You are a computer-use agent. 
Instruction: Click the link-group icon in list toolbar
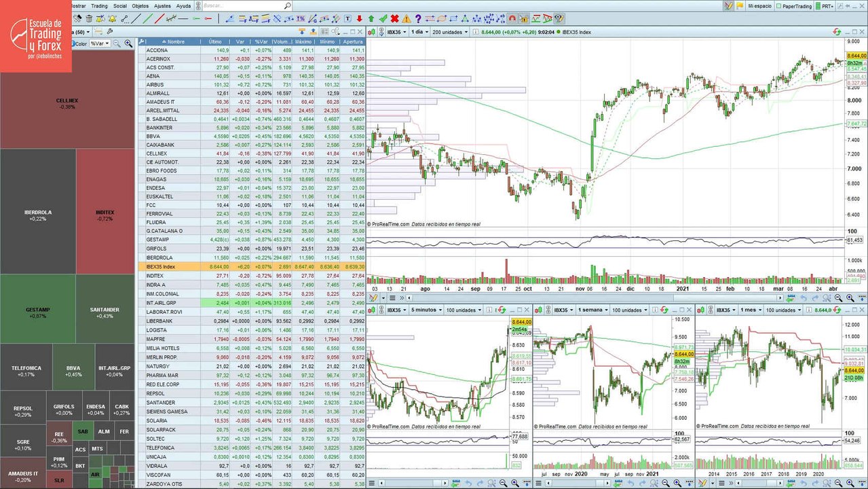coord(336,31)
